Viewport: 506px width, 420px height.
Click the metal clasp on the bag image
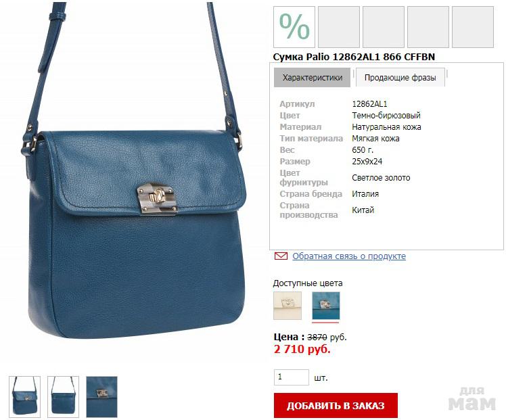coord(157,198)
